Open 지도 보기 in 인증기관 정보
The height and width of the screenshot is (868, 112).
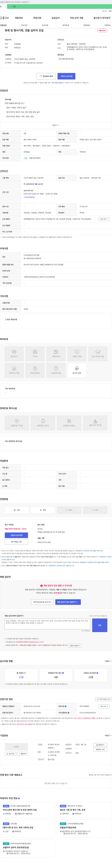click(x=104, y=706)
